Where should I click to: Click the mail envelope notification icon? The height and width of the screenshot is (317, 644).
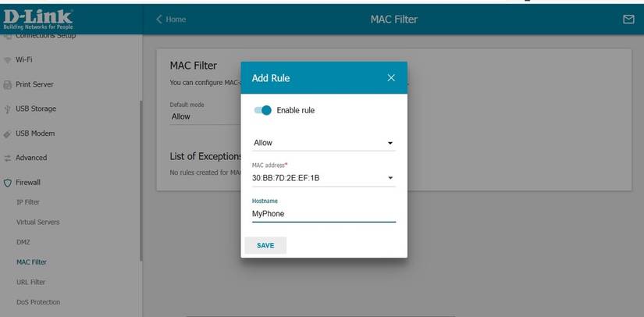click(628, 20)
